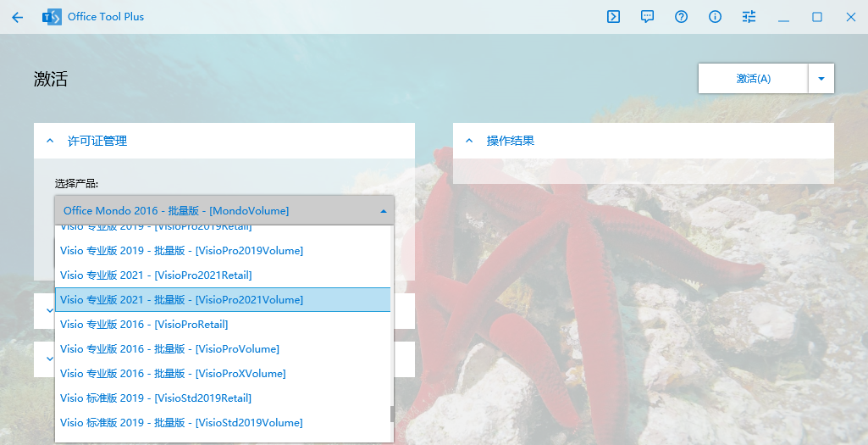
Task: Open the command console icon
Action: point(613,17)
